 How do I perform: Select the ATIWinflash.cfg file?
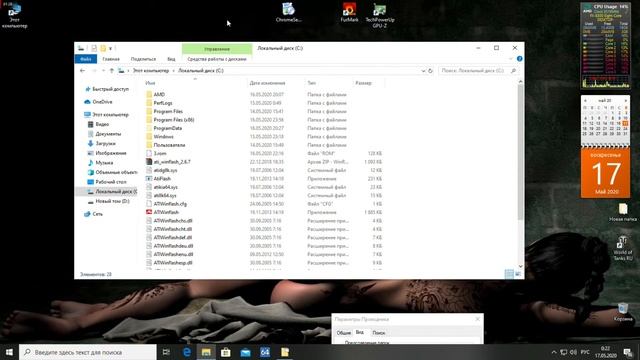click(x=170, y=204)
